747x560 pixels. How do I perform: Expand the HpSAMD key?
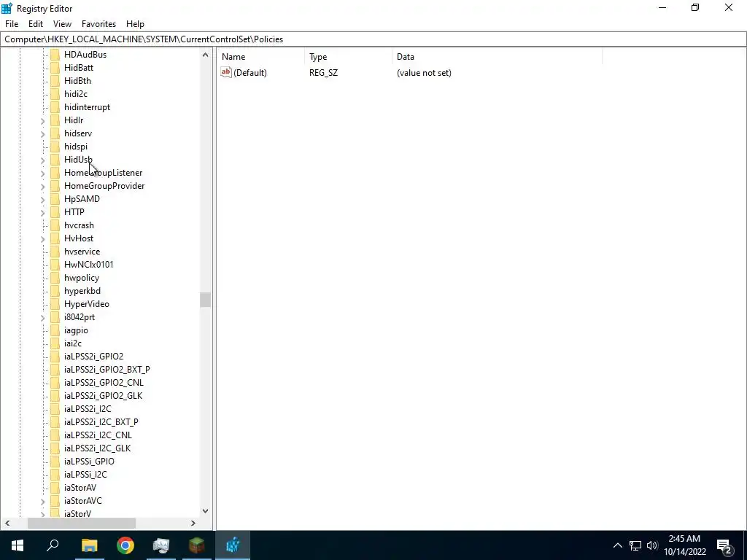(x=42, y=200)
